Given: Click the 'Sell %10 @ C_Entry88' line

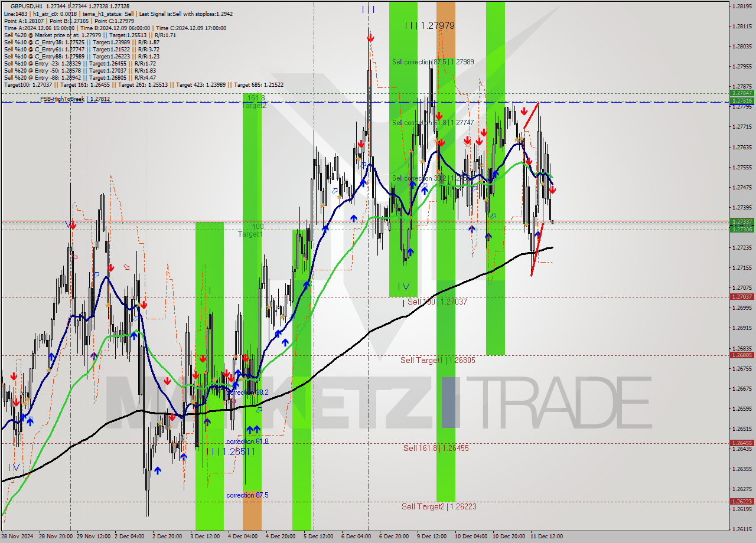Looking at the screenshot, I should [x=82, y=56].
